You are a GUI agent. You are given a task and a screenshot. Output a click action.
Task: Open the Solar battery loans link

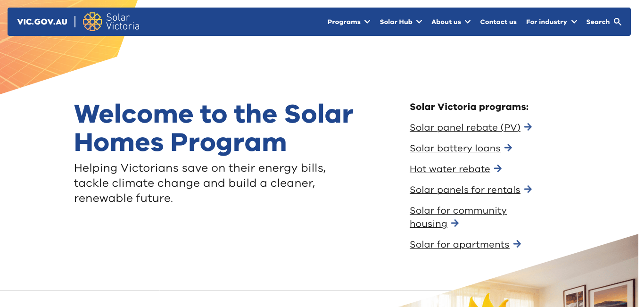click(455, 148)
